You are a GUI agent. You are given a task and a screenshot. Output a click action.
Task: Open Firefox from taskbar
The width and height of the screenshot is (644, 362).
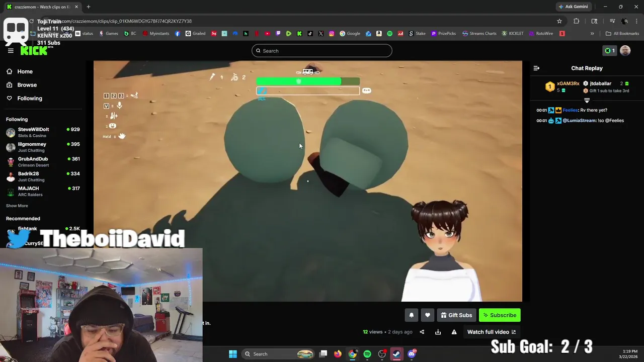[x=338, y=354]
